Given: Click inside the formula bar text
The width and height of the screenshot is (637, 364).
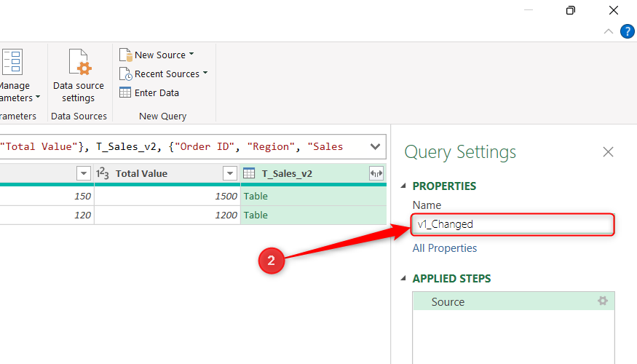Looking at the screenshot, I should (x=171, y=146).
